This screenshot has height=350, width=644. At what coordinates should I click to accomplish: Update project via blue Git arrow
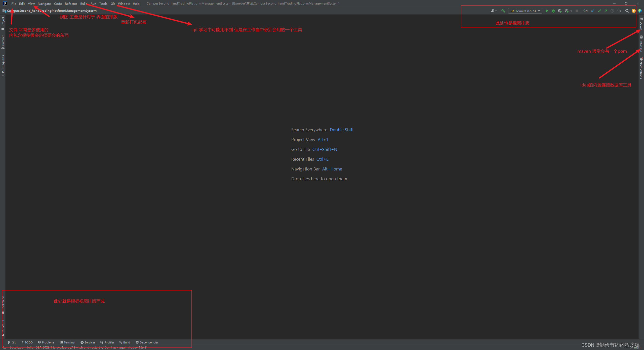(x=593, y=11)
